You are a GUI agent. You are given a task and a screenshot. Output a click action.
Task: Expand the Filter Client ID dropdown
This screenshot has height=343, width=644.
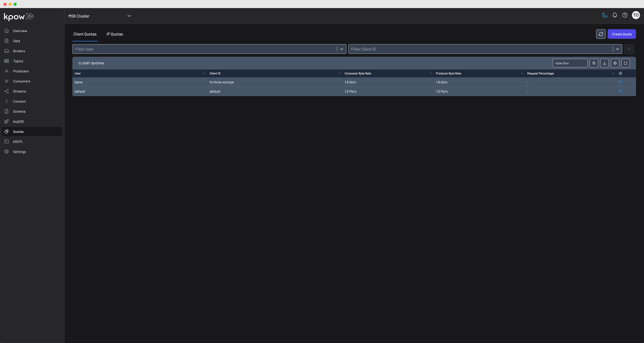click(617, 49)
